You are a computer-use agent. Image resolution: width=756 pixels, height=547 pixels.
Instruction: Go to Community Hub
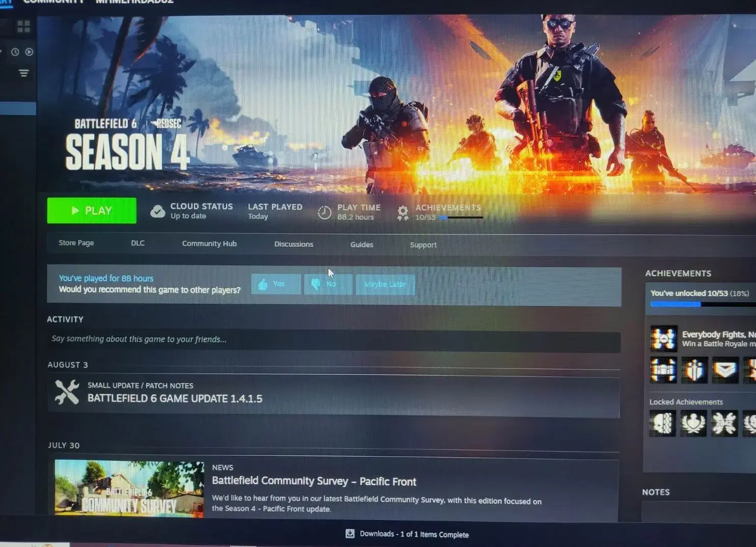pos(209,244)
